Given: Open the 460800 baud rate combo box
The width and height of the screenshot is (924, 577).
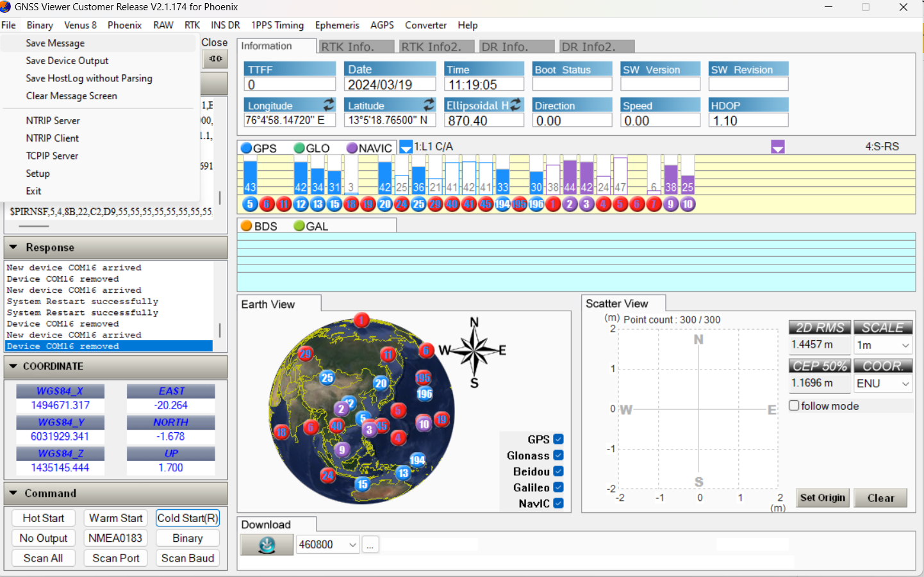Looking at the screenshot, I should pyautogui.click(x=327, y=545).
